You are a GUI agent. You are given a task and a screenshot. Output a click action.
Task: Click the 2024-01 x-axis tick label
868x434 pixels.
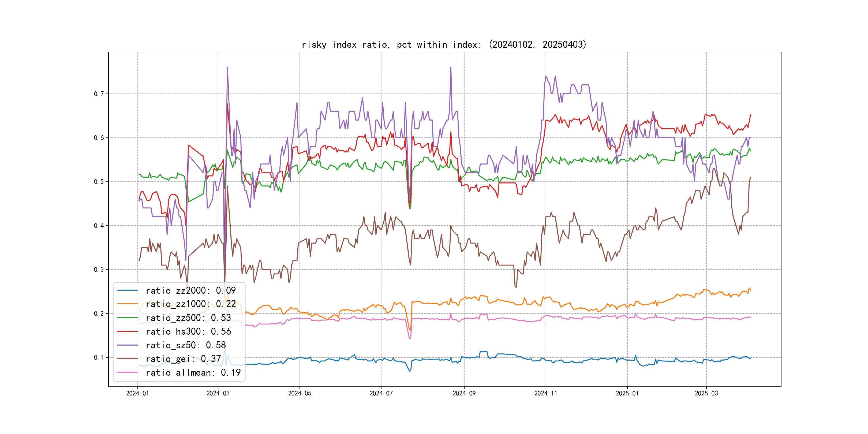click(x=137, y=393)
